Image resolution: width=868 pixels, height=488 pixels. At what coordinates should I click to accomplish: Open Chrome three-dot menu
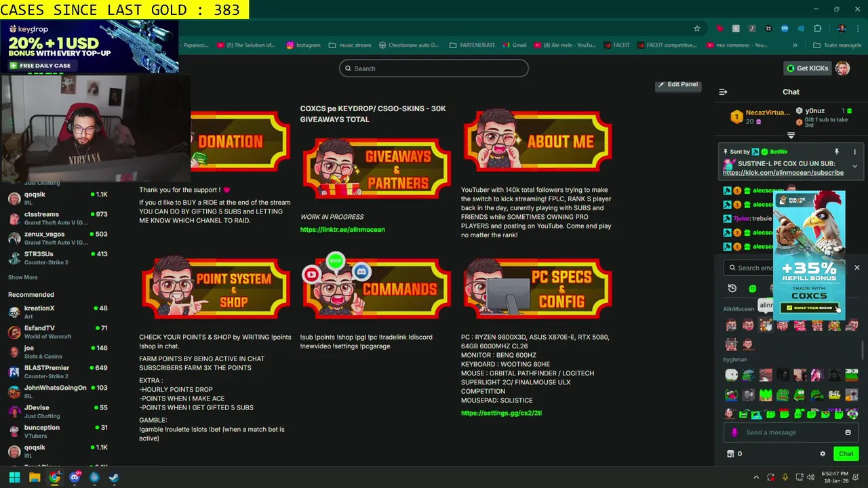tap(858, 28)
